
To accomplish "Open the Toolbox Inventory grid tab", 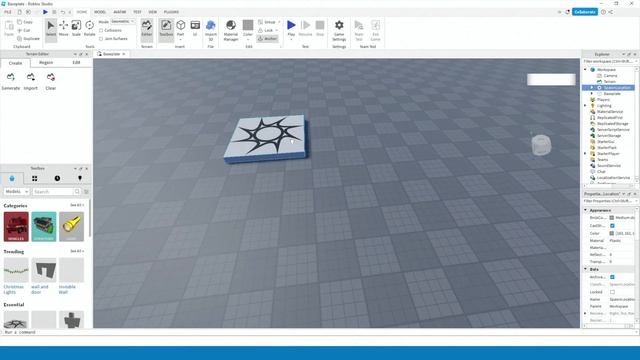I will point(35,178).
